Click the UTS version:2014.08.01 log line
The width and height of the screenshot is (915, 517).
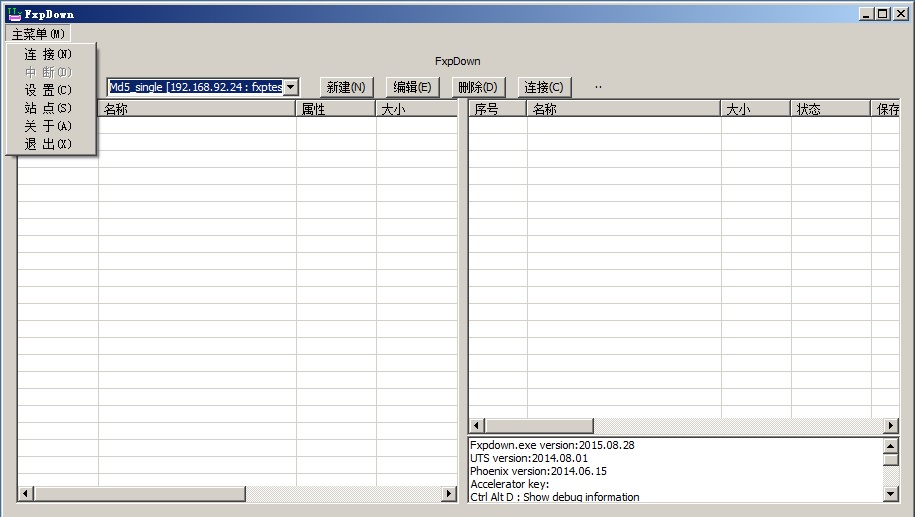click(529, 458)
